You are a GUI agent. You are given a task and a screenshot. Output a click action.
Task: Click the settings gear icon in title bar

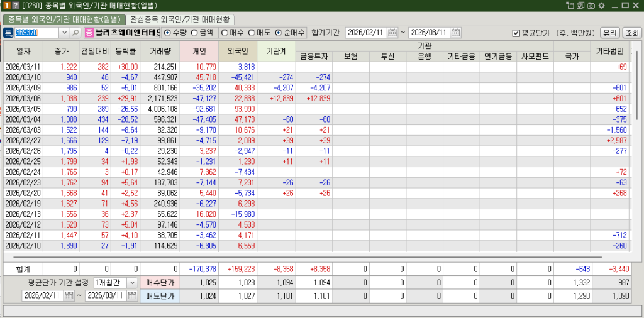tap(602, 6)
